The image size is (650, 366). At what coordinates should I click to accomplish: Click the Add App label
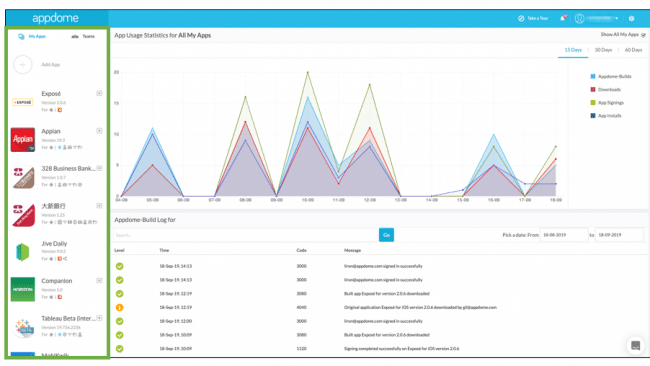point(51,65)
